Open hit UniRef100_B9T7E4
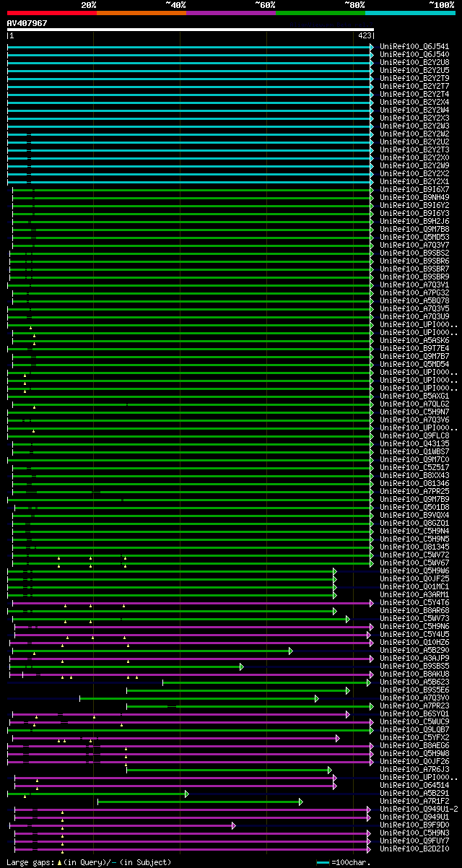Viewport: 462px width, 868px height. (415, 348)
